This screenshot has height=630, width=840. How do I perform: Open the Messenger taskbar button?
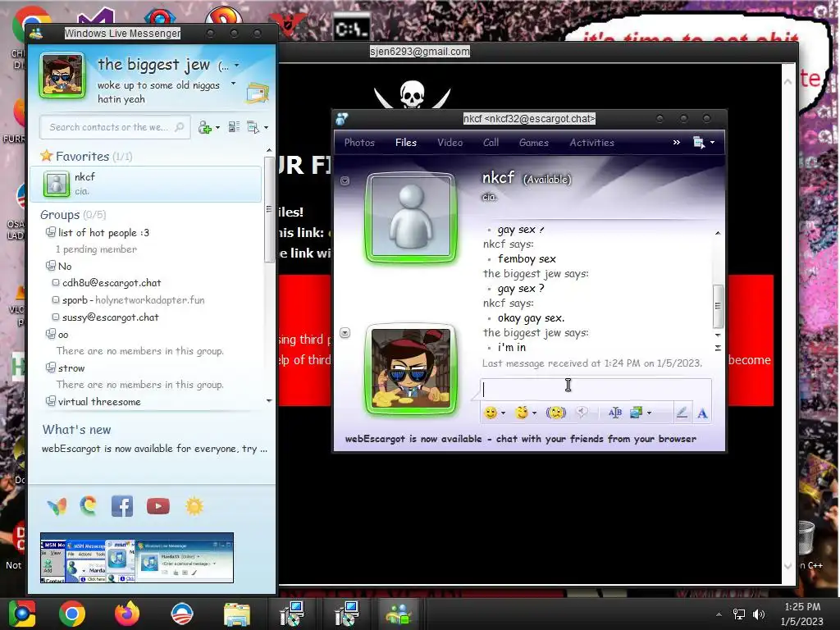(x=398, y=614)
